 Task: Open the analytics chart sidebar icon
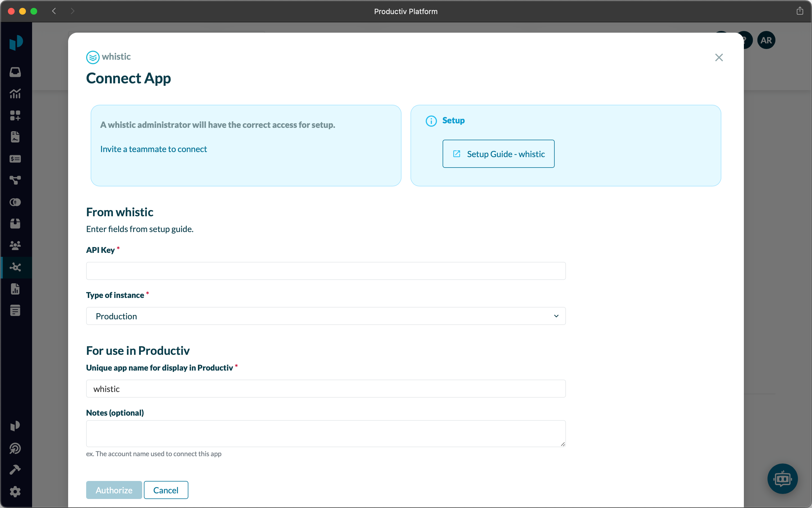pos(15,94)
